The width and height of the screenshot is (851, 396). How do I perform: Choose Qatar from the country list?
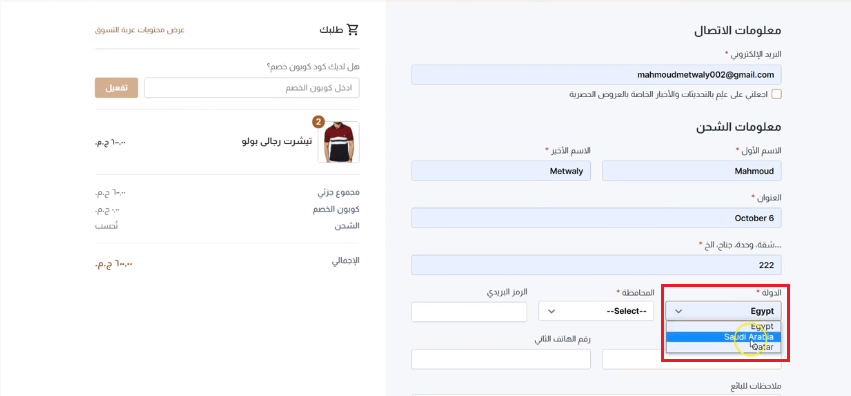[723, 347]
